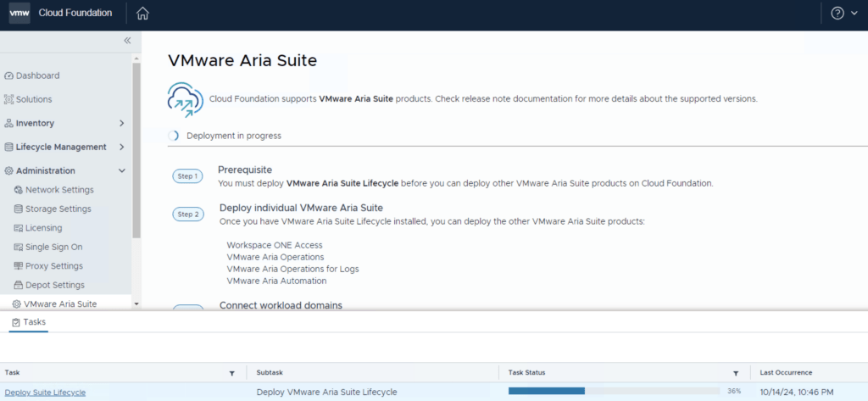This screenshot has height=401, width=868.
Task: Open the Deploy Suite Lifecycle task link
Action: [x=45, y=392]
